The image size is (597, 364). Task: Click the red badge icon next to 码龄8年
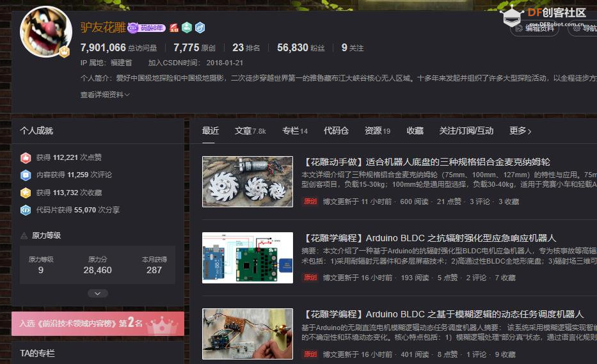pyautogui.click(x=174, y=28)
